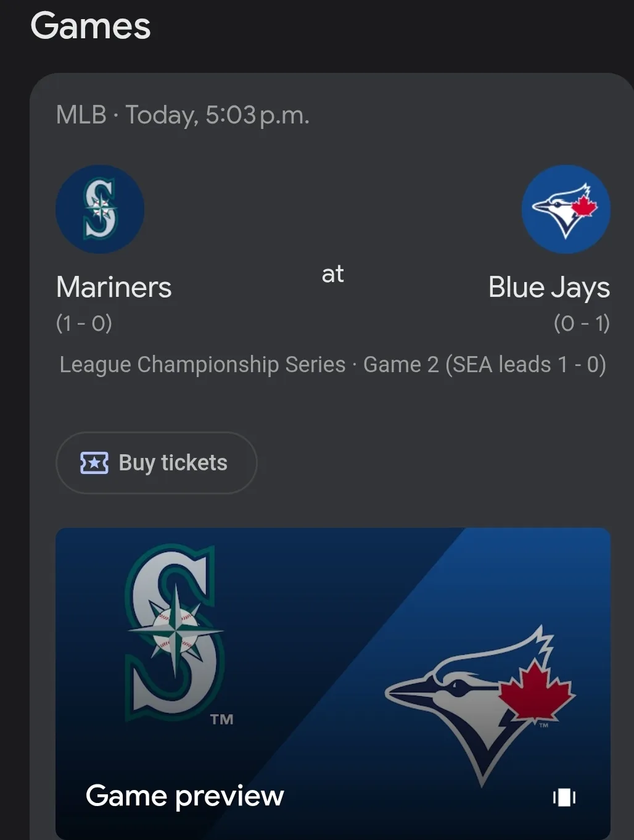Click Game 2 (SEA leads 1 - 0) text
634x840 pixels.
point(485,364)
